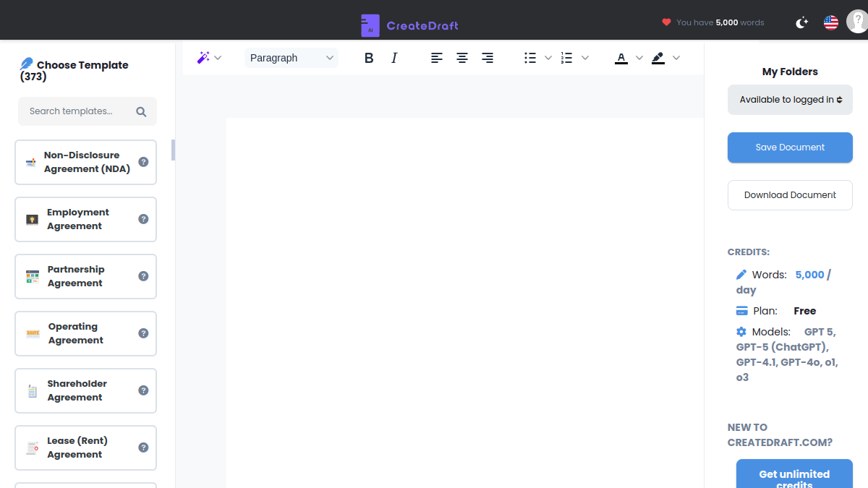Insert a numbered list
Viewport: 868px width, 488px height.
click(567, 58)
